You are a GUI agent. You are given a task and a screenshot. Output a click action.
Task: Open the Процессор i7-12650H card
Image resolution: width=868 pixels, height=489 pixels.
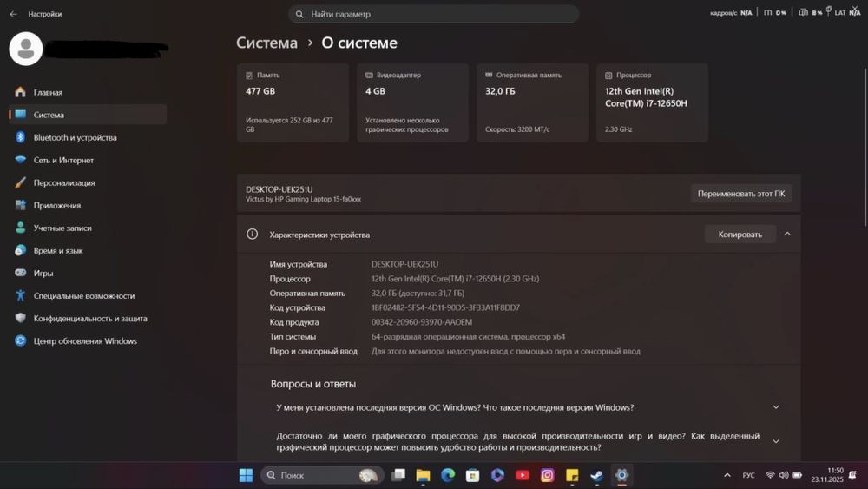pos(652,102)
